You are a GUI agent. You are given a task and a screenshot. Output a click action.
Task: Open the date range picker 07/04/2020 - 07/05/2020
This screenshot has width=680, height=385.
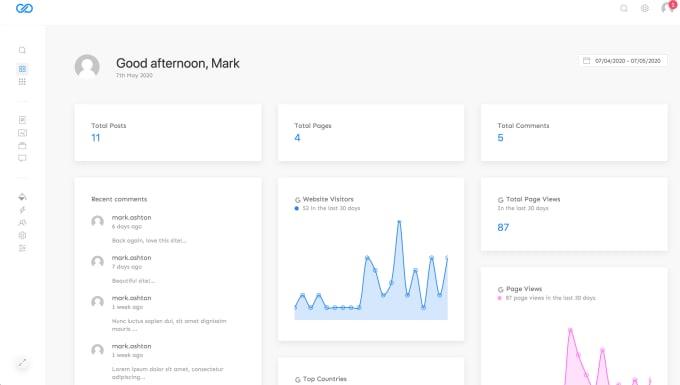(x=622, y=61)
